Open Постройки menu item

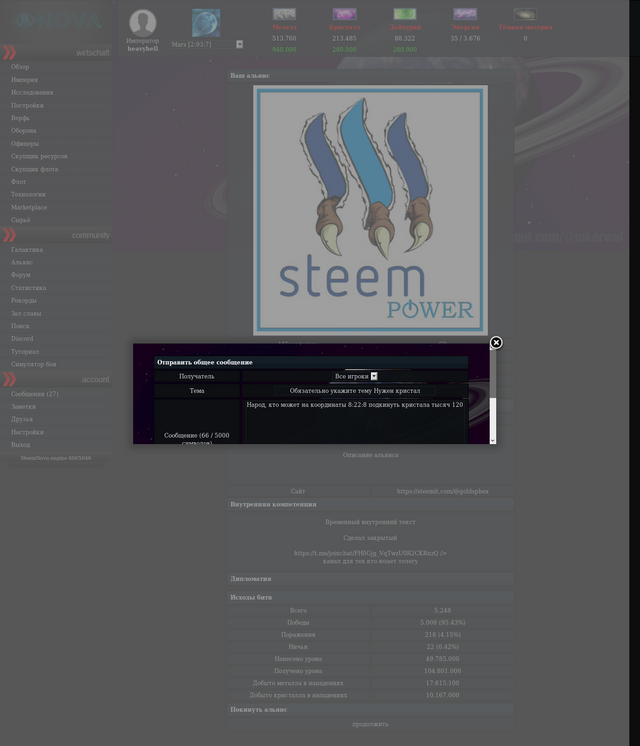tap(27, 105)
